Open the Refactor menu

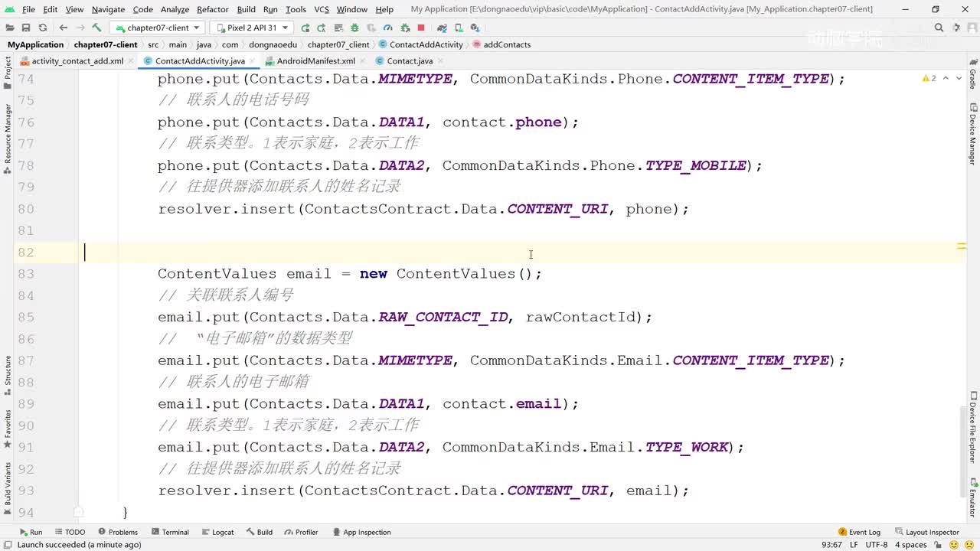pos(213,9)
